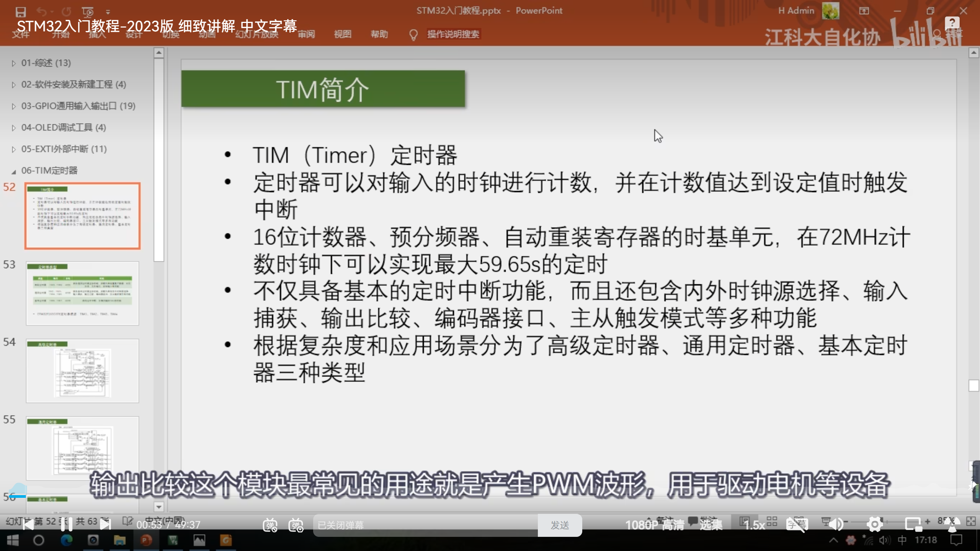Open the 选集 episode list
Viewport: 980px width, 551px height.
coord(711,525)
